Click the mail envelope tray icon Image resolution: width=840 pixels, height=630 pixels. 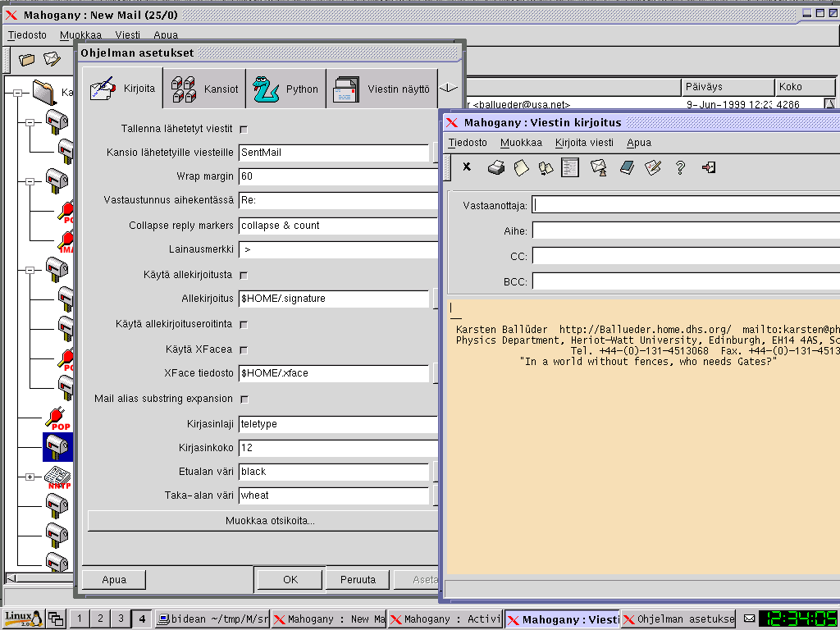749,619
